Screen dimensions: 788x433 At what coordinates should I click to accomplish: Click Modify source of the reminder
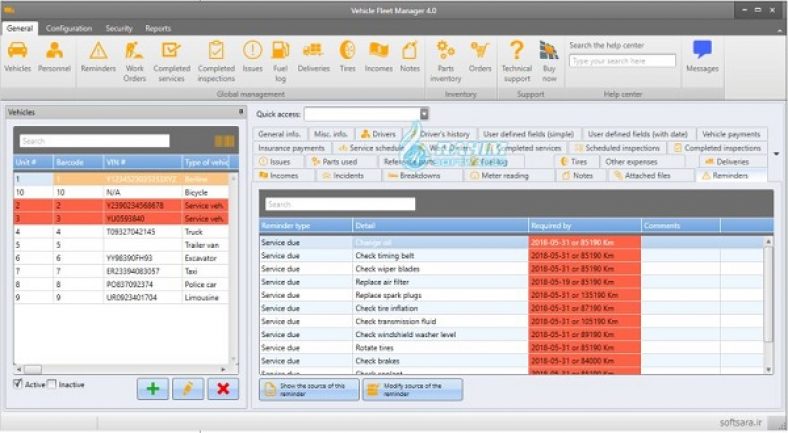[x=413, y=390]
